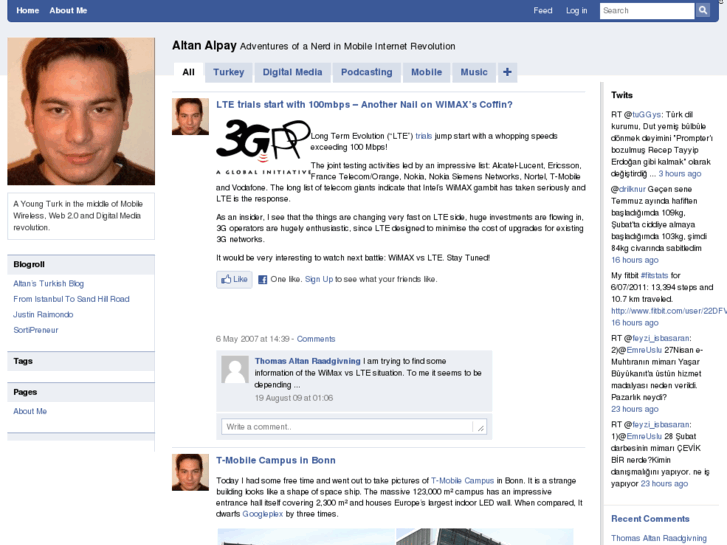Click the plus tab to add a category

tap(507, 72)
